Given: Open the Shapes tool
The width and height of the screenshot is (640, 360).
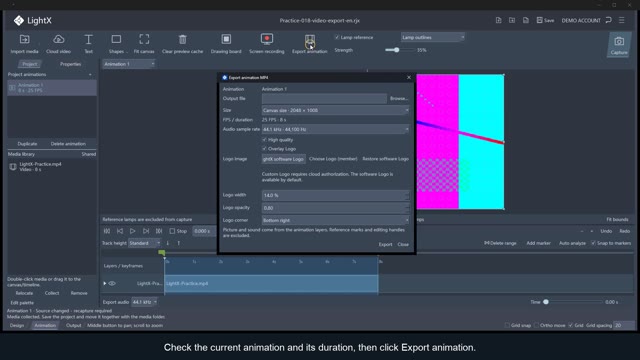Looking at the screenshot, I should (x=116, y=39).
